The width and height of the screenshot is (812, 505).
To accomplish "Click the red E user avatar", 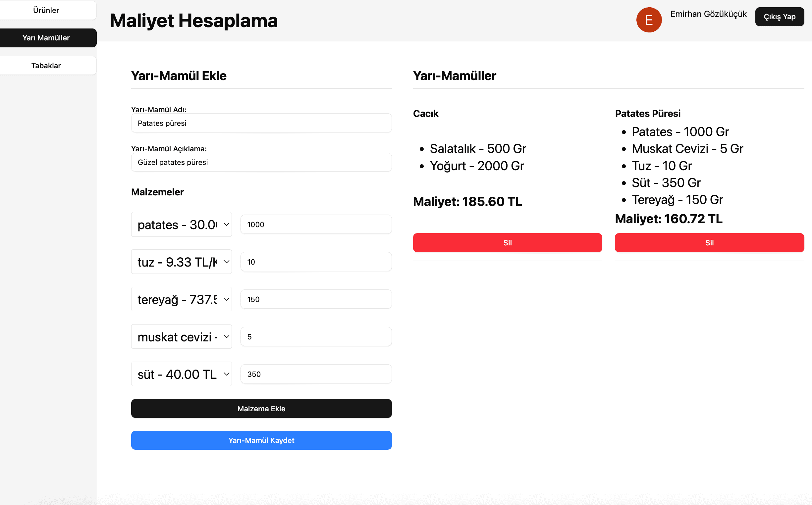I will point(649,20).
